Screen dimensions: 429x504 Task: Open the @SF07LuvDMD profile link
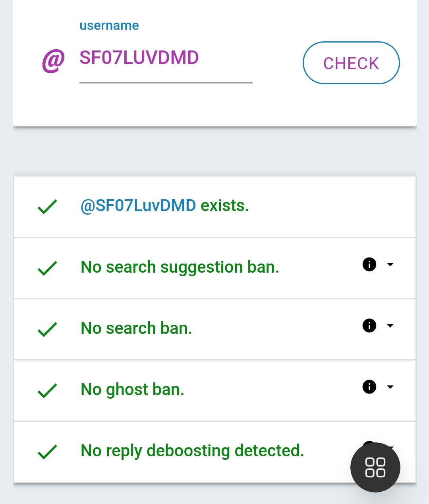(138, 205)
